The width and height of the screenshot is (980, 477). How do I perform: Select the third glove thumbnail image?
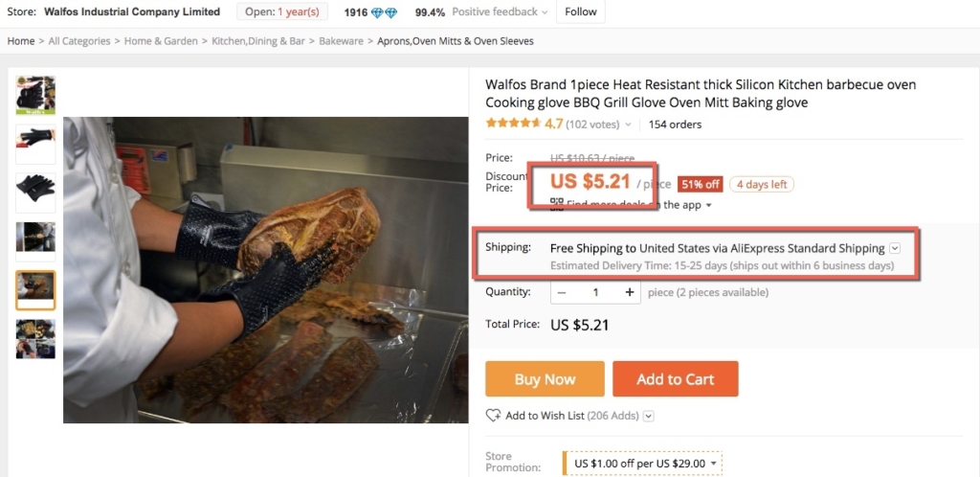coord(35,192)
